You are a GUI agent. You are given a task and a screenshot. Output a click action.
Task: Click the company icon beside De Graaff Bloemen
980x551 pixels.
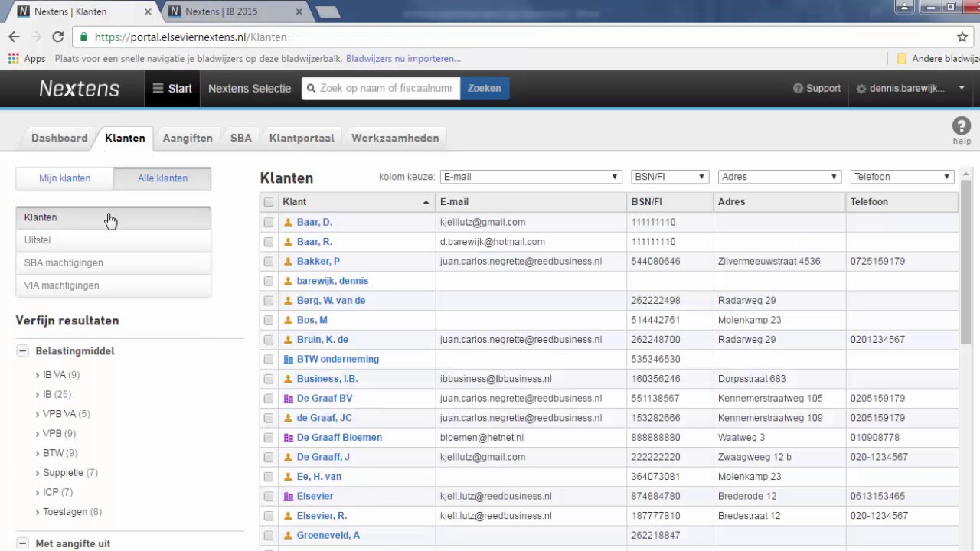point(289,437)
